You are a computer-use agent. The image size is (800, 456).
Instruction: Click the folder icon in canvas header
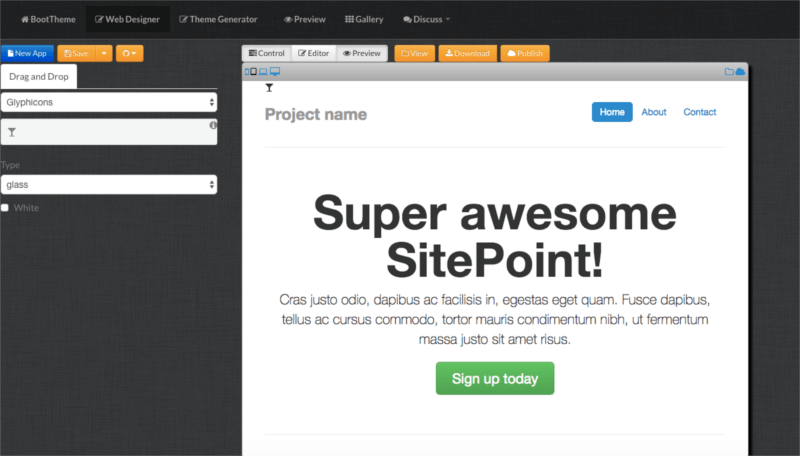729,72
